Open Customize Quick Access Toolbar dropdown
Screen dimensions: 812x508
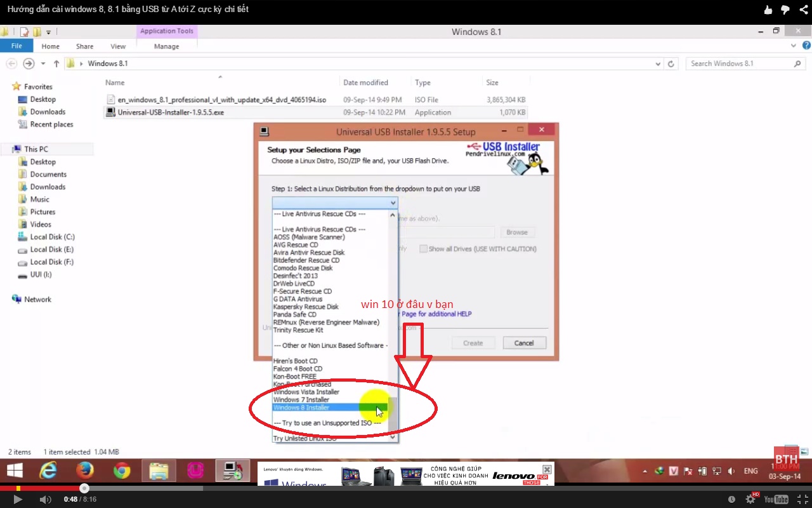[48, 32]
